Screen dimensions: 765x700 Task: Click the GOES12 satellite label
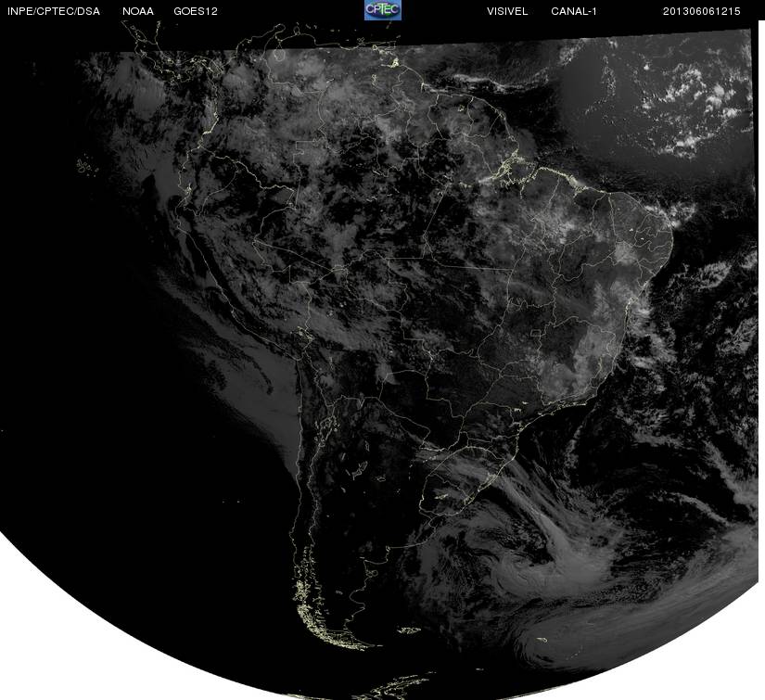[196, 11]
